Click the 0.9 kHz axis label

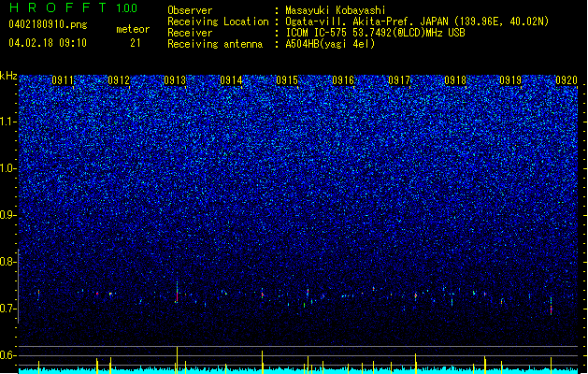coord(8,215)
